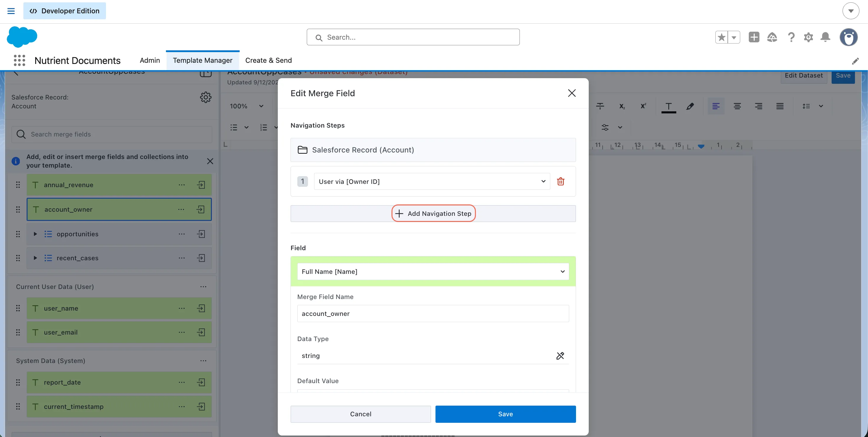Viewport: 868px width, 437px height.
Task: Delete navigation step 1 with trash icon
Action: click(560, 181)
